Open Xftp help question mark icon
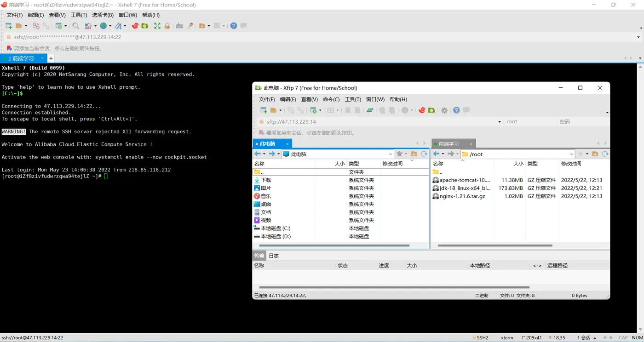 (456, 110)
